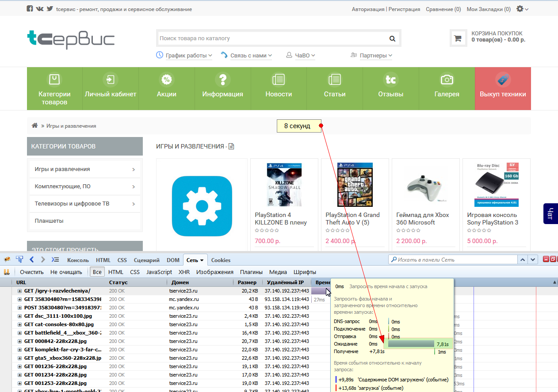Filter network requests by XHR
This screenshot has width=558, height=392.
tap(184, 272)
